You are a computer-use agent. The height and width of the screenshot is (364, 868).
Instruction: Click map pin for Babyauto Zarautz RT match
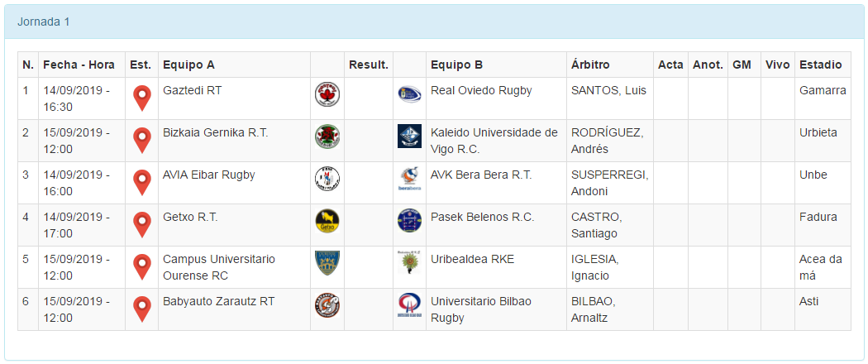pos(142,309)
